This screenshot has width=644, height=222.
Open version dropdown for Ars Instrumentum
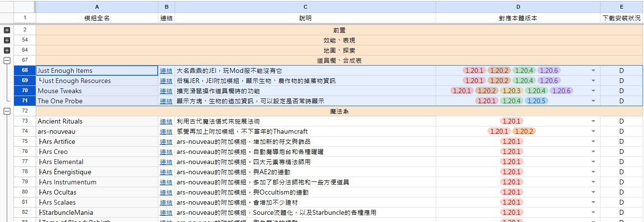[593, 182]
